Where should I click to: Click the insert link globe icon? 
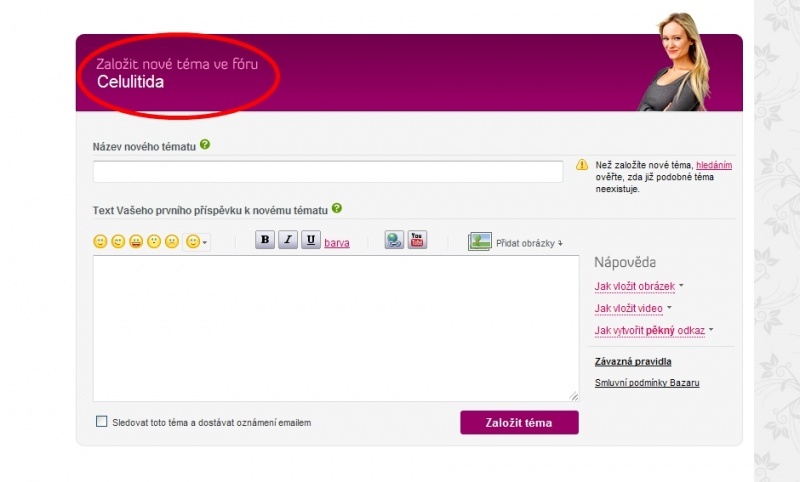(394, 240)
